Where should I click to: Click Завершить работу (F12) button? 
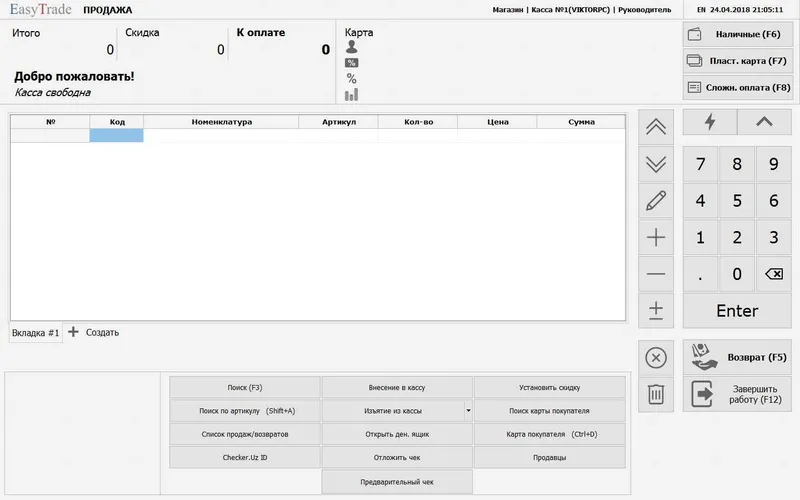737,394
